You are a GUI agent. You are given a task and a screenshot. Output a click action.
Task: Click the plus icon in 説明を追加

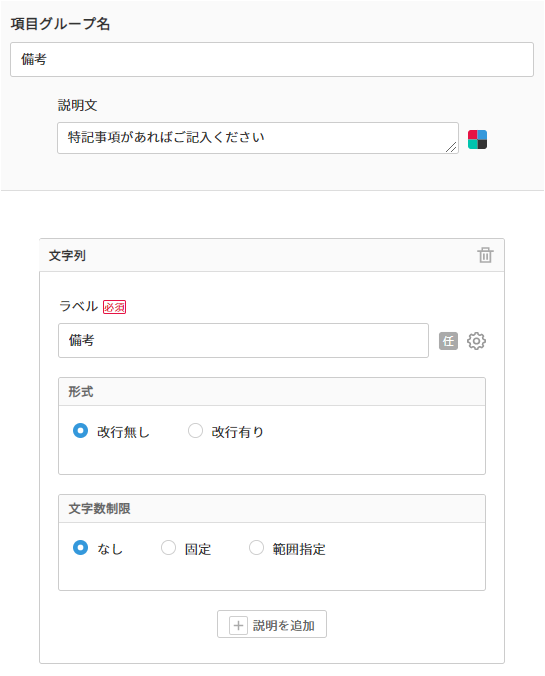tap(238, 625)
